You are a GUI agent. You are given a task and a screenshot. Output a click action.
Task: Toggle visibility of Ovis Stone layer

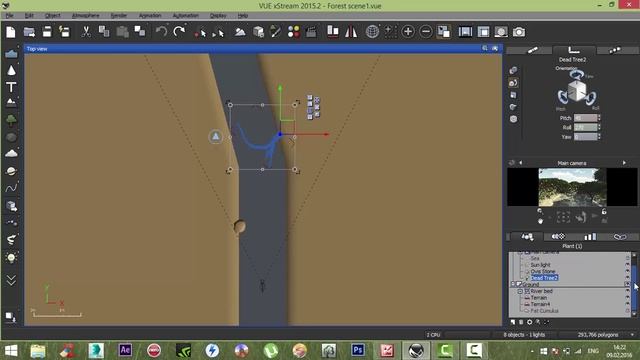pyautogui.click(x=627, y=271)
